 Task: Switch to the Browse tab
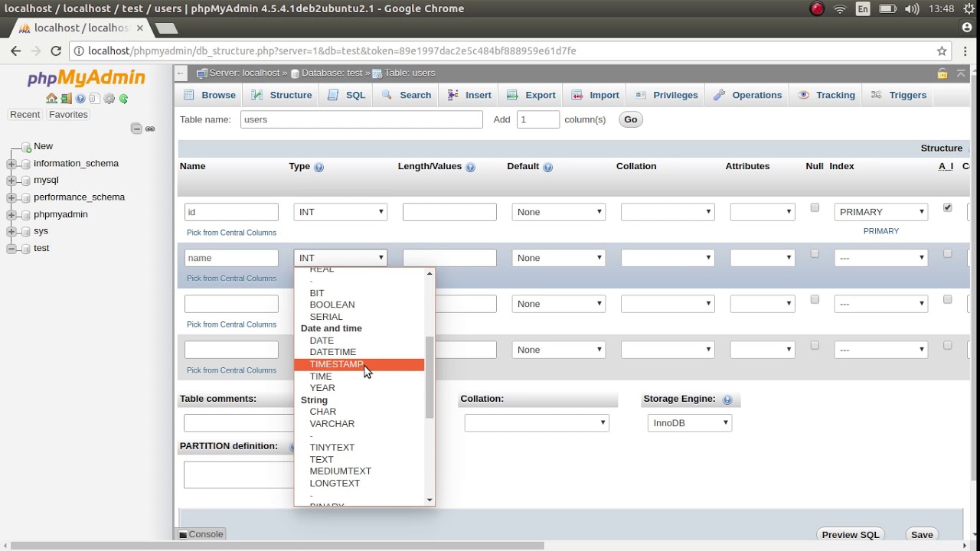tap(210, 95)
